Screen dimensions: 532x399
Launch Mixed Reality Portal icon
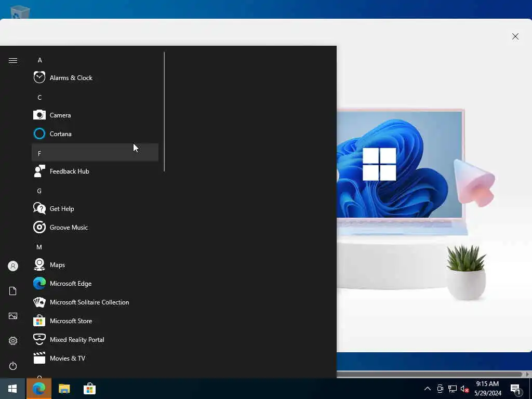[x=39, y=339]
